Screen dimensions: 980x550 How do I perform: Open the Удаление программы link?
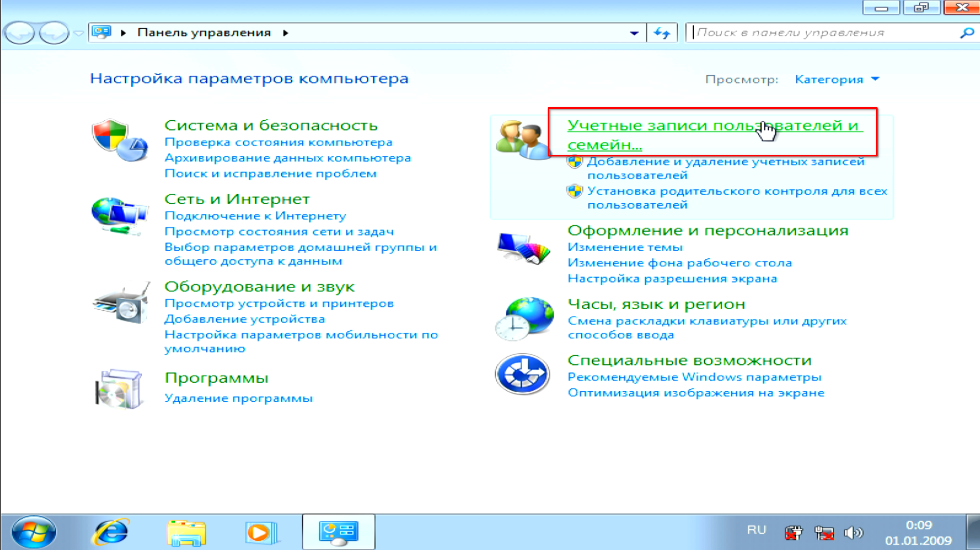coord(238,398)
